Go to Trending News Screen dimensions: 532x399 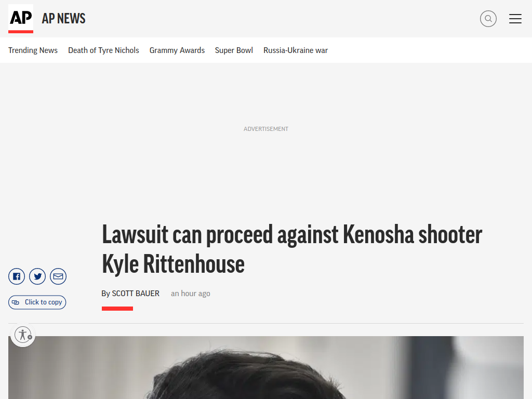tap(33, 50)
